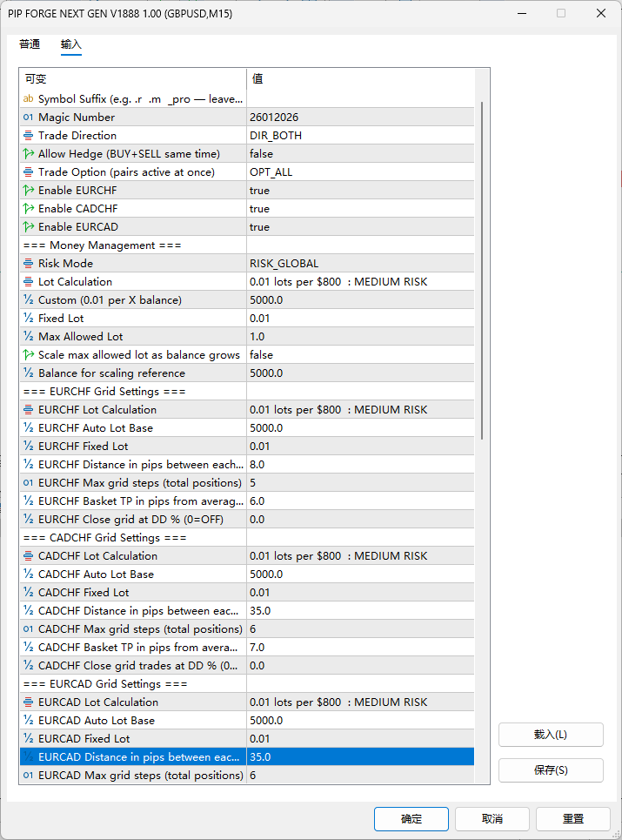
Task: Click the enum icon beside EURCHF Lot Calculation
Action: 29,409
